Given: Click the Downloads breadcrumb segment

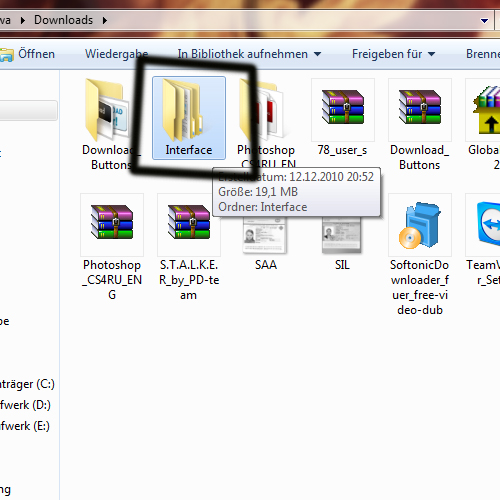Looking at the screenshot, I should point(63,20).
